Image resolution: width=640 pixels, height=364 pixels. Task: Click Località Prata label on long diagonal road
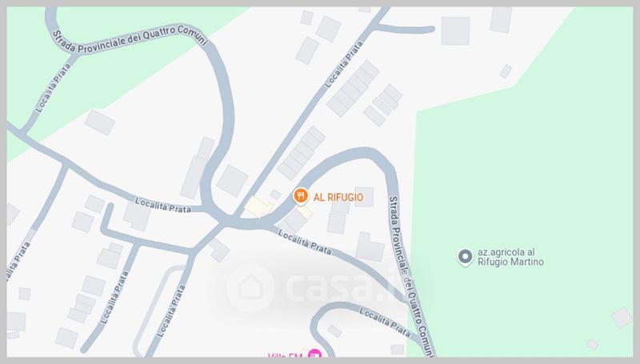(x=344, y=64)
